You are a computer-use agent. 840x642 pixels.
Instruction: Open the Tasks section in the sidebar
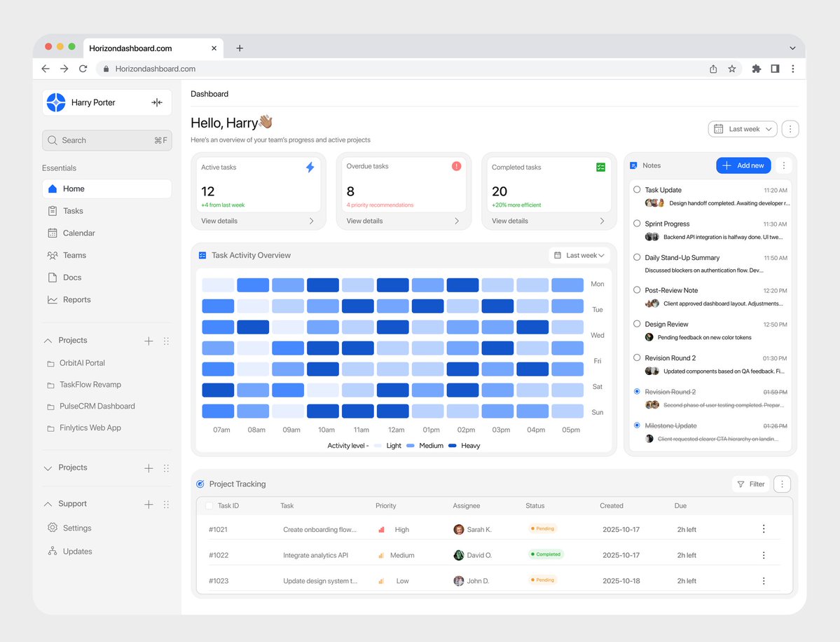[x=74, y=210]
